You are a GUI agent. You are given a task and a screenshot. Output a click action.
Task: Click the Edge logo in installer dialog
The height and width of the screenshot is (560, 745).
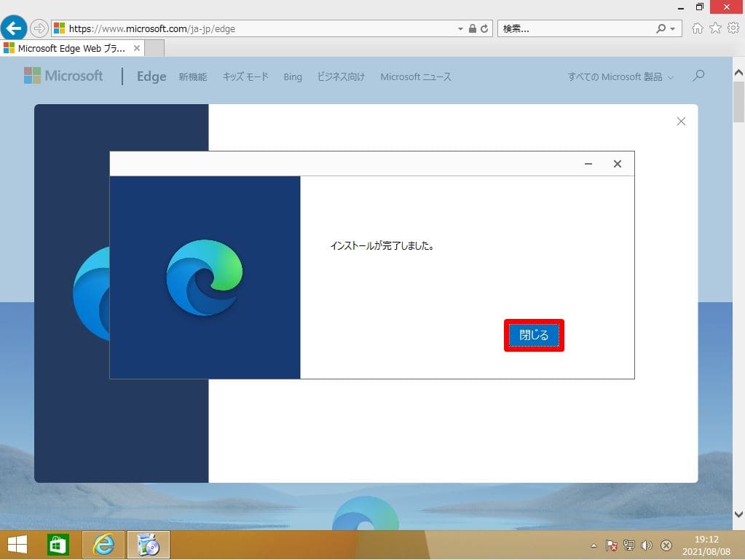[205, 278]
